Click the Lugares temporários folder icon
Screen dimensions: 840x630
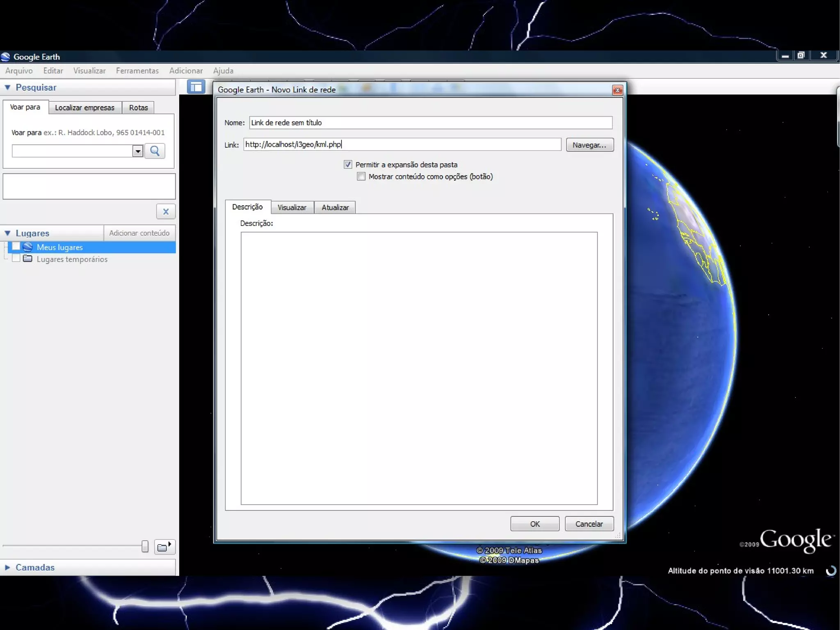28,259
